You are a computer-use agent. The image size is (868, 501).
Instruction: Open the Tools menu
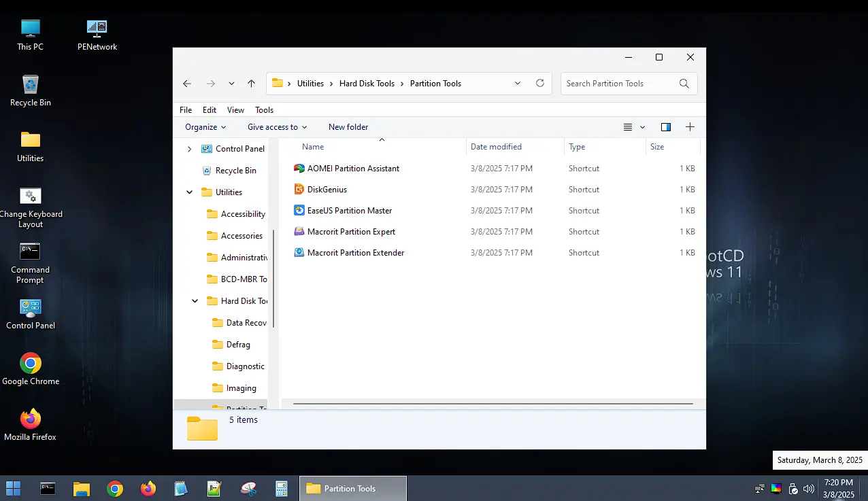click(x=264, y=109)
